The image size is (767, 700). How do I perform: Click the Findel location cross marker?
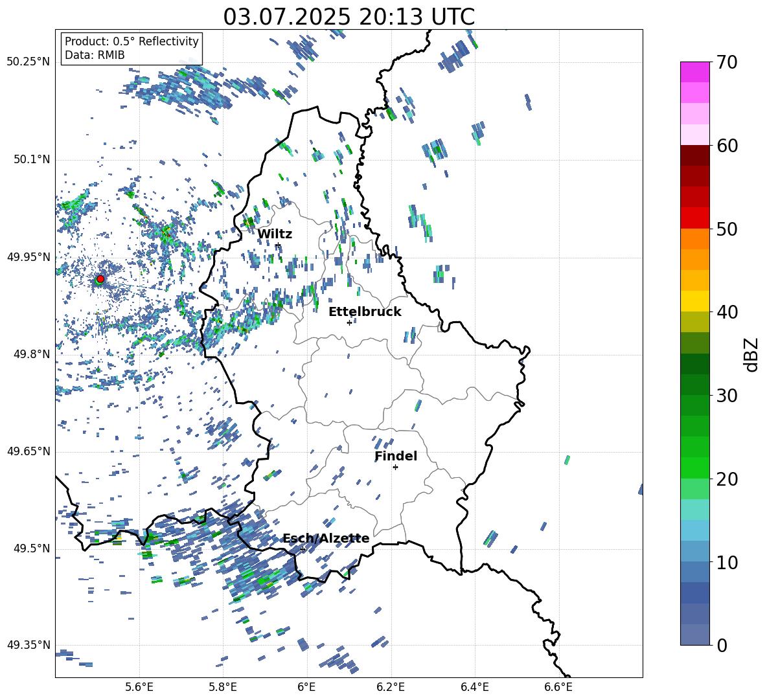click(395, 468)
